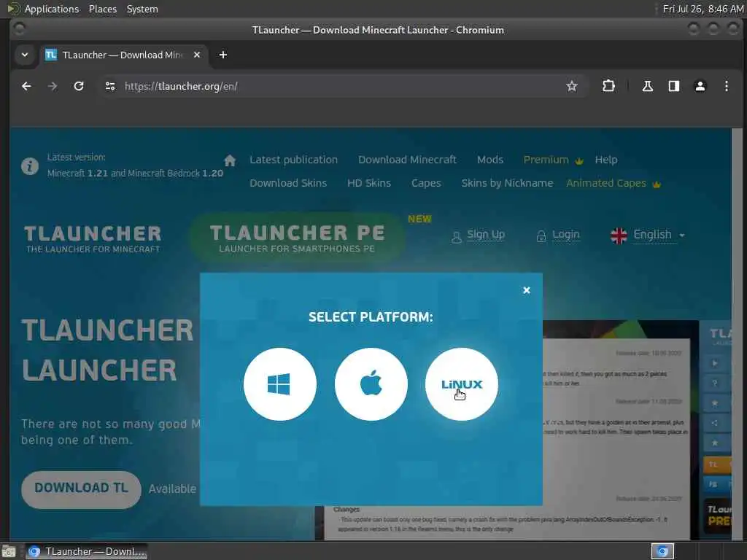Open Download Minecraft menu item
The image size is (747, 560).
coord(407,160)
